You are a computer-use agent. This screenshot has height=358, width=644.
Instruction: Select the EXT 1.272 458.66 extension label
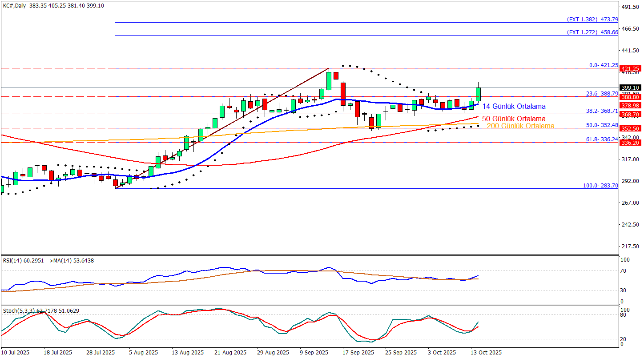coord(592,32)
